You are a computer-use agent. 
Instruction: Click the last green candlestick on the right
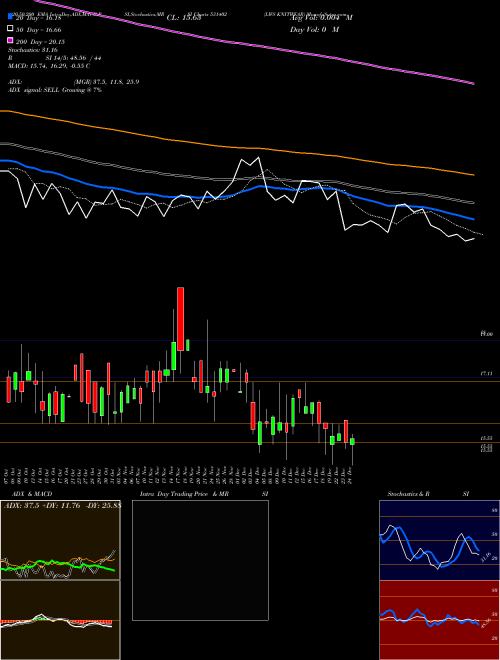click(x=352, y=441)
